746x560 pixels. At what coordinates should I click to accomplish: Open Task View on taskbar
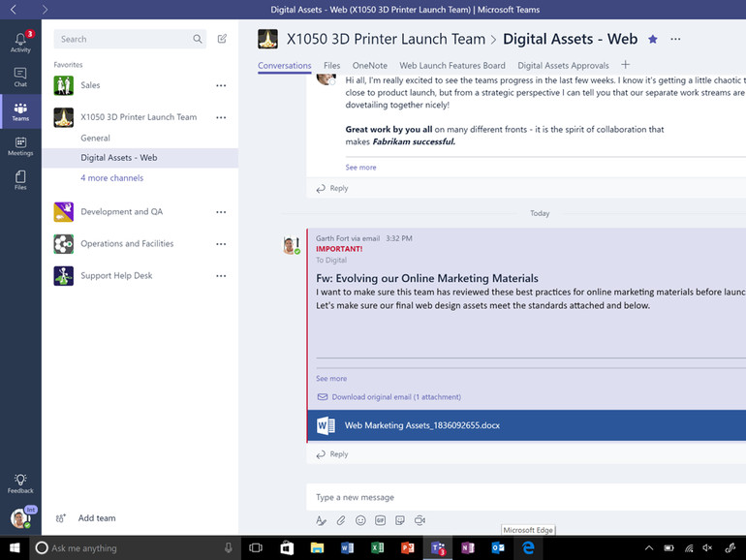[256, 548]
